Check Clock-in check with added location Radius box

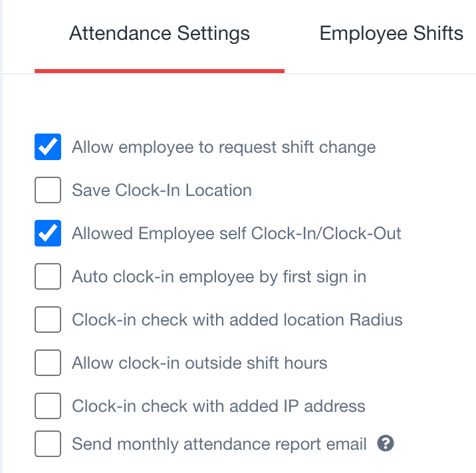(48, 320)
